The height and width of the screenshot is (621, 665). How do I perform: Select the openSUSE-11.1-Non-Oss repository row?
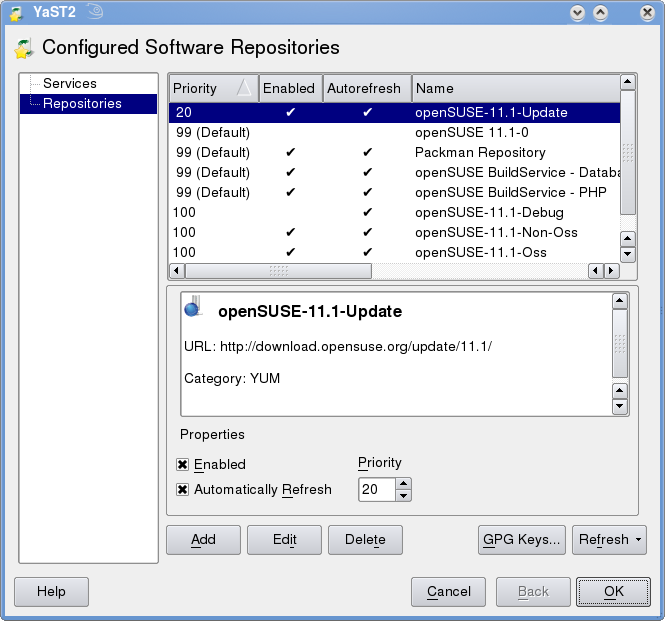(x=394, y=232)
